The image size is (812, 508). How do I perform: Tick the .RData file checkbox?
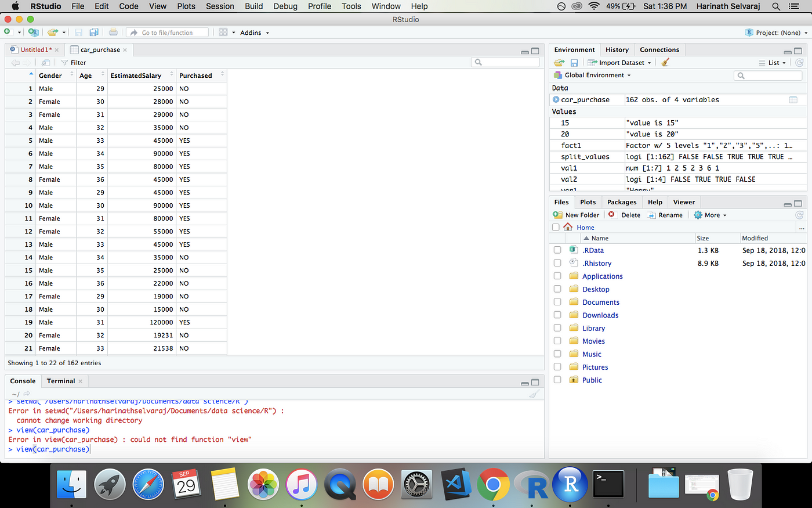coord(557,250)
